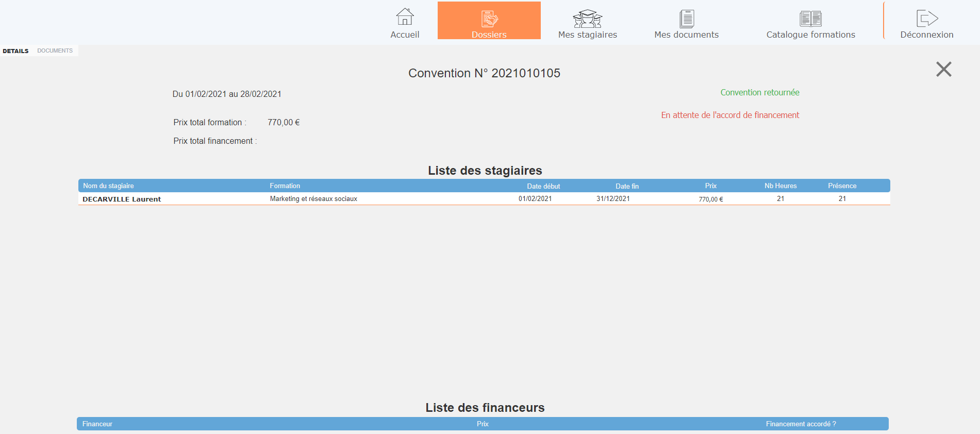Viewport: 980px width, 434px height.
Task: Switch to the DOCUMENTS tab
Action: (55, 51)
